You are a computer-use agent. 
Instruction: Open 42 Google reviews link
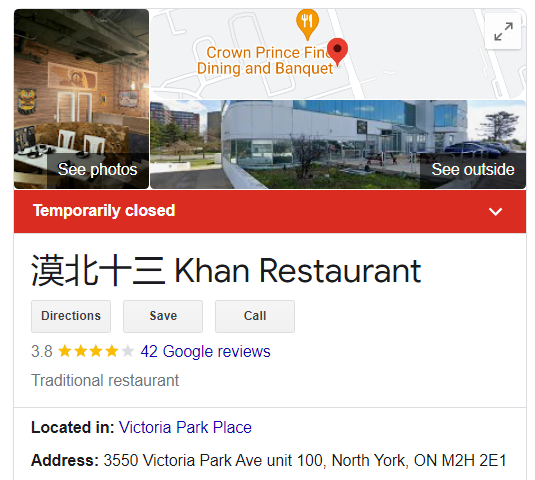(205, 351)
